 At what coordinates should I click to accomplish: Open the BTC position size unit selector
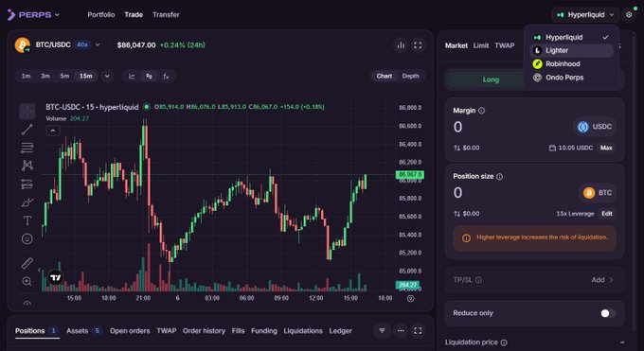point(598,193)
